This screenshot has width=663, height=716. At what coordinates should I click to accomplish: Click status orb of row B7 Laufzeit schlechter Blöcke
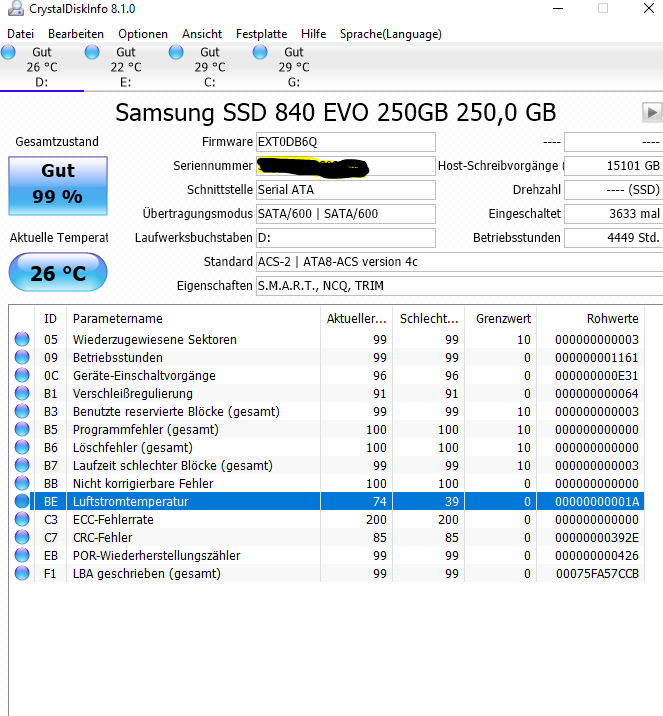coord(22,465)
